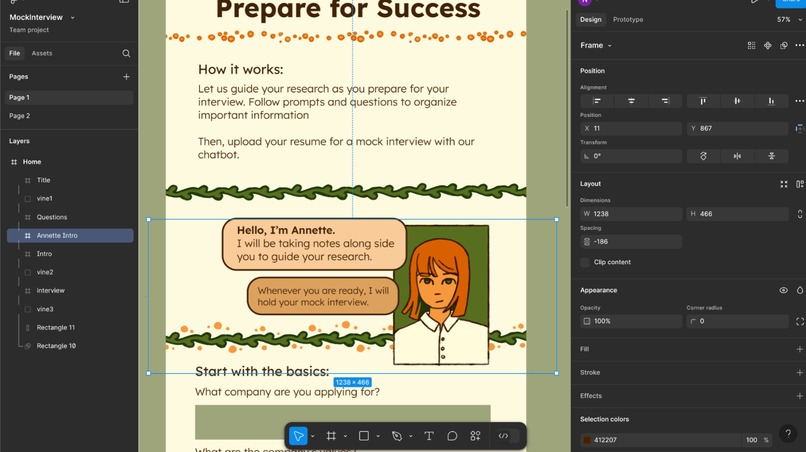The height and width of the screenshot is (452, 806).
Task: Click the grid icon next to Frame header
Action: (x=752, y=45)
